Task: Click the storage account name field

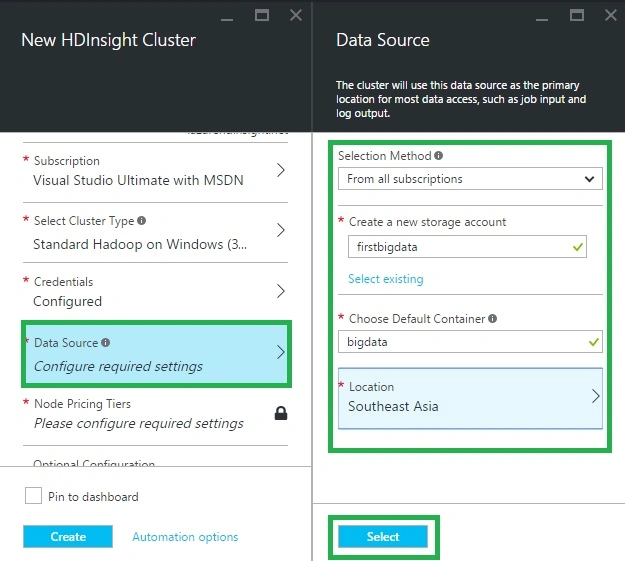Action: [467, 247]
